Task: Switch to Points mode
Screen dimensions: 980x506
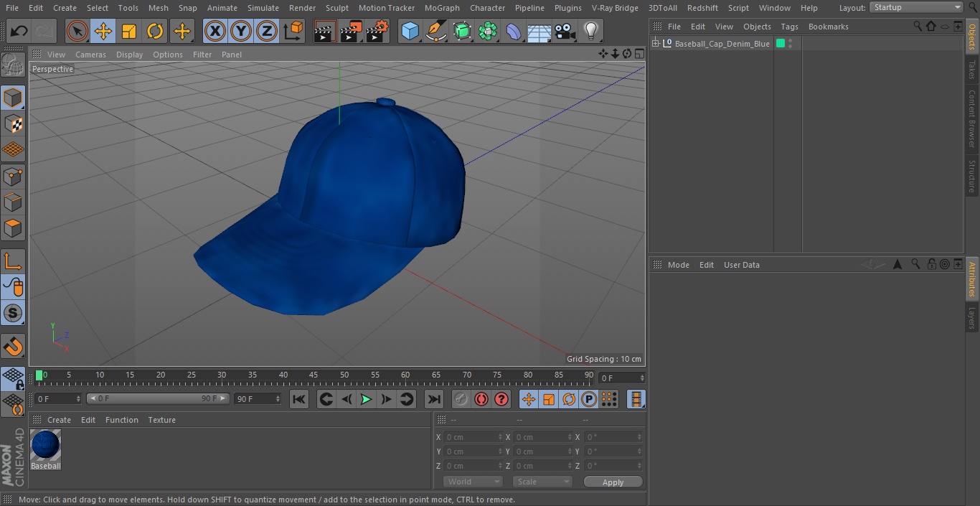Action: (x=13, y=176)
